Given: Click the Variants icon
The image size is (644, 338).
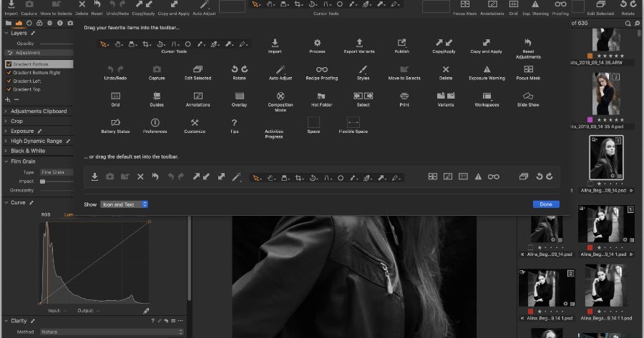Looking at the screenshot, I should (446, 96).
